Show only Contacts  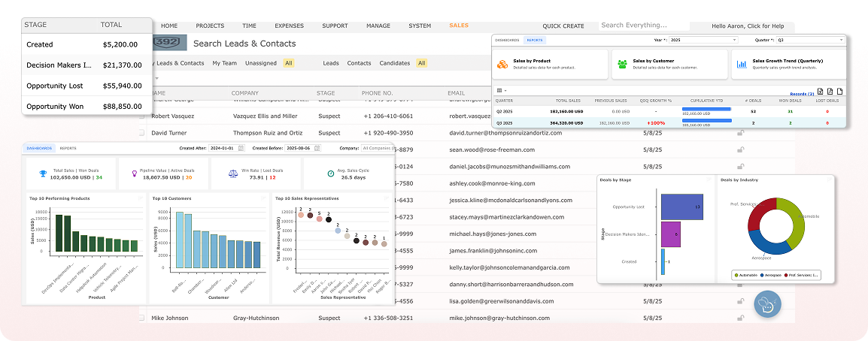(359, 63)
